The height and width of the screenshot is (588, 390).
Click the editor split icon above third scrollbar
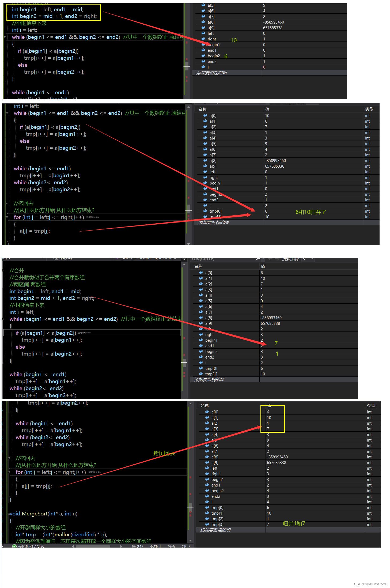click(x=184, y=259)
